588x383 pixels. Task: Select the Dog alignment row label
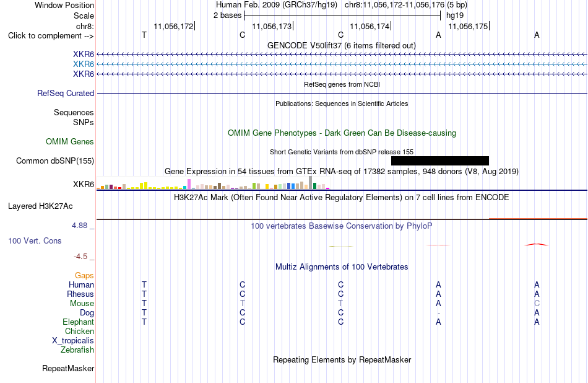(87, 313)
